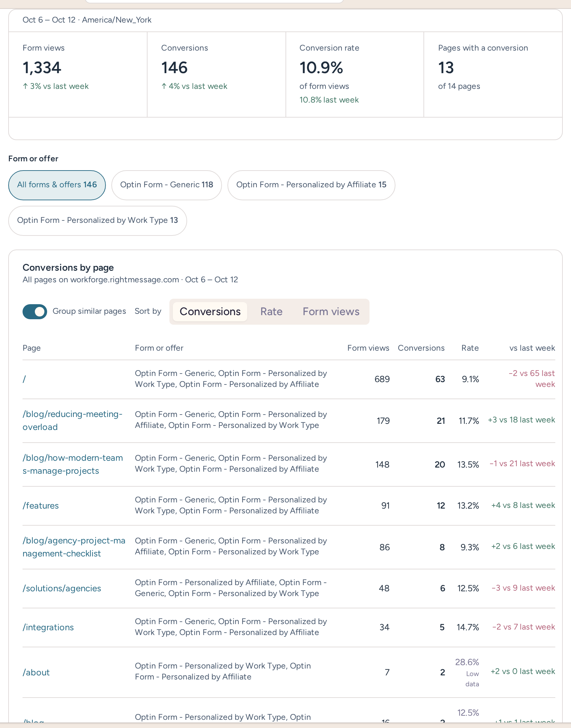Open the /about page link
571x728 pixels.
click(x=36, y=672)
